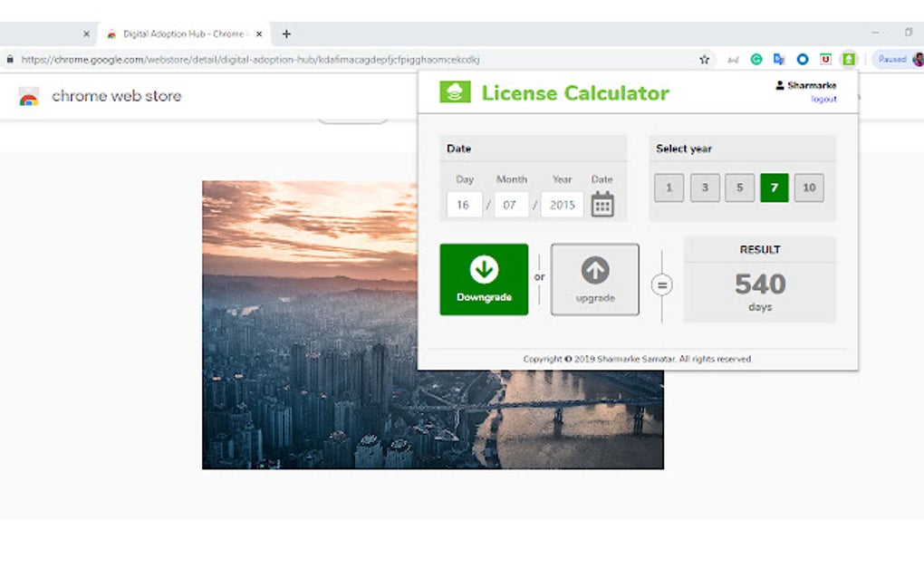Viewport: 924px width, 578px height.
Task: Click the Paused sync button
Action: (893, 58)
